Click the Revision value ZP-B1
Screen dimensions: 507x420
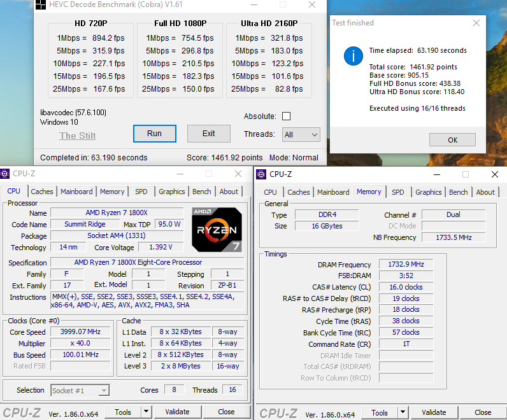[227, 286]
